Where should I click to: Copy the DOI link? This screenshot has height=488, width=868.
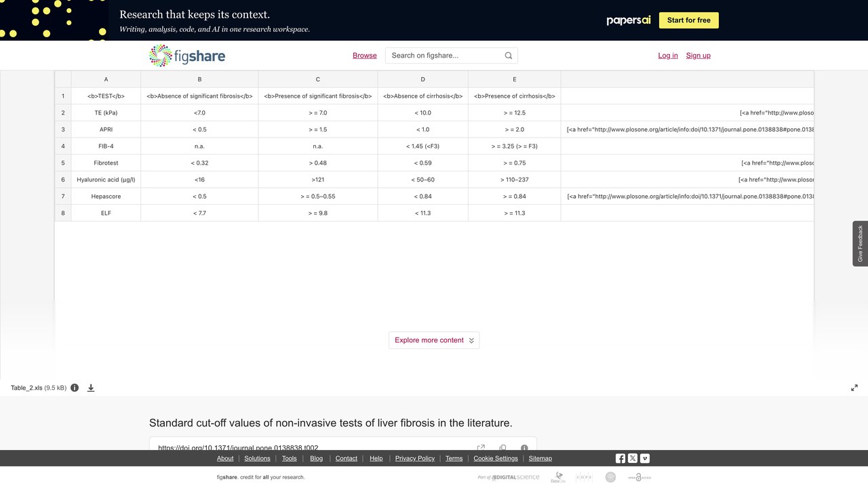(502, 447)
